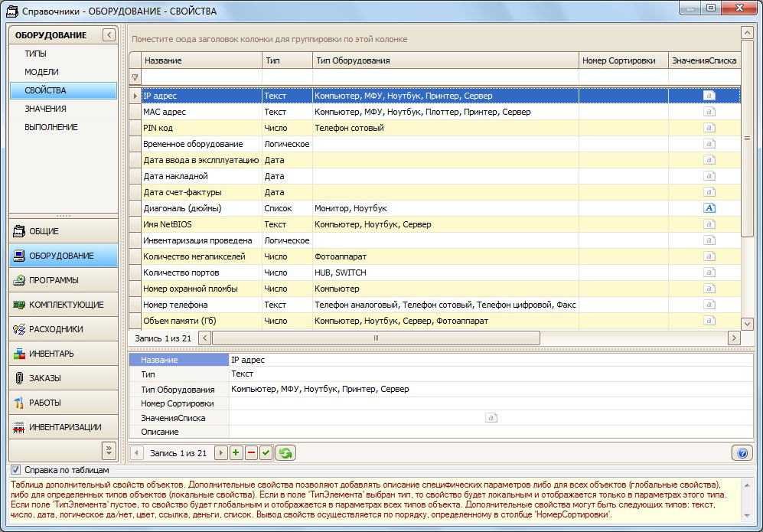
Task: Refresh the table with the green arrows icon
Action: (285, 453)
